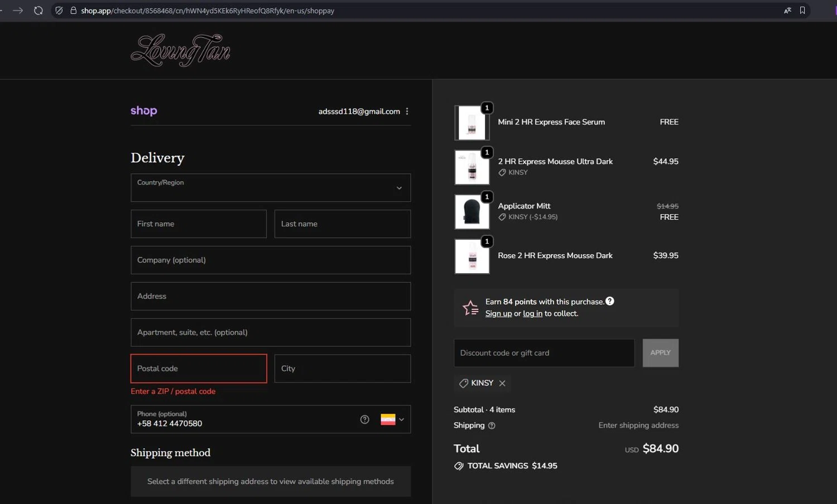Click the adsssd118@gmail.com email text
The image size is (837, 504).
359,112
